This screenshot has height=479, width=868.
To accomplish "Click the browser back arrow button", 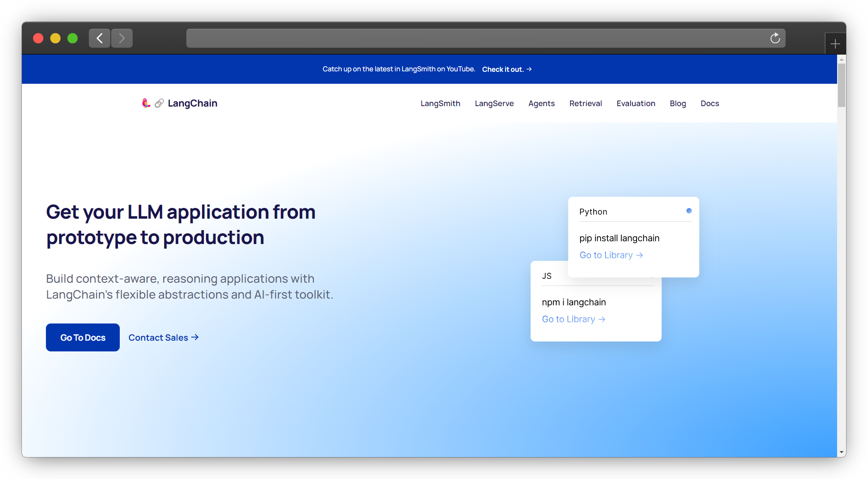I will 100,38.
